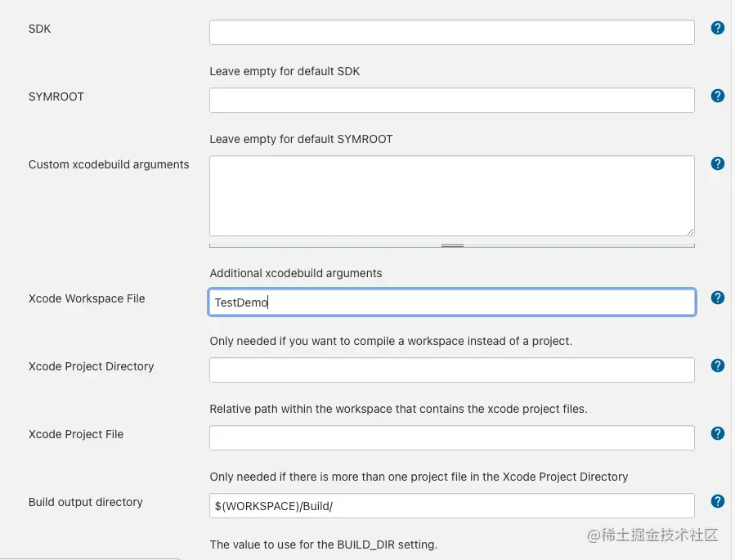Focus the SYMROOT input field
The image size is (735, 560).
click(451, 101)
